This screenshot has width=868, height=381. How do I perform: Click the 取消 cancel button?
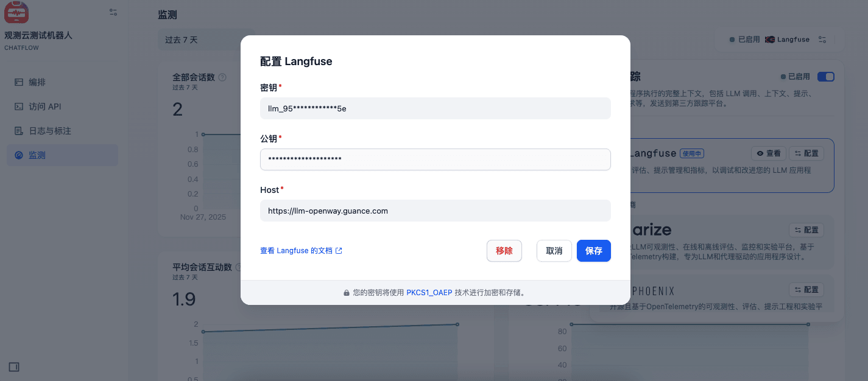pyautogui.click(x=554, y=251)
